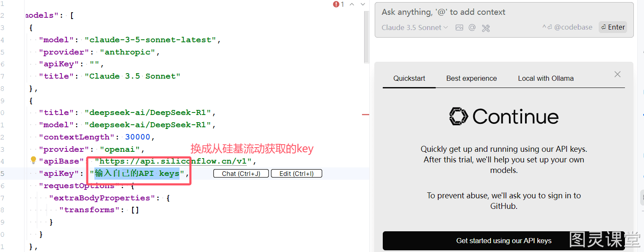This screenshot has height=252, width=644.
Task: Click the "transforms" key
Action: (89, 210)
